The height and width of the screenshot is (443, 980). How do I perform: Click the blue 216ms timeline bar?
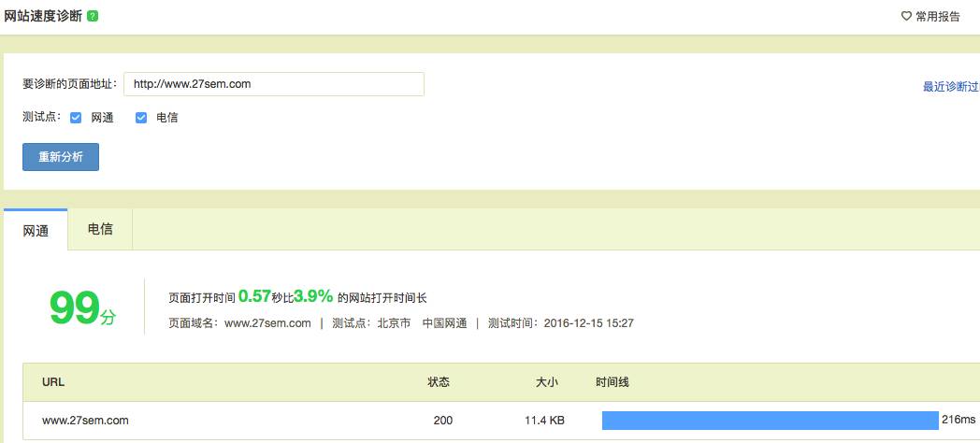tap(770, 421)
